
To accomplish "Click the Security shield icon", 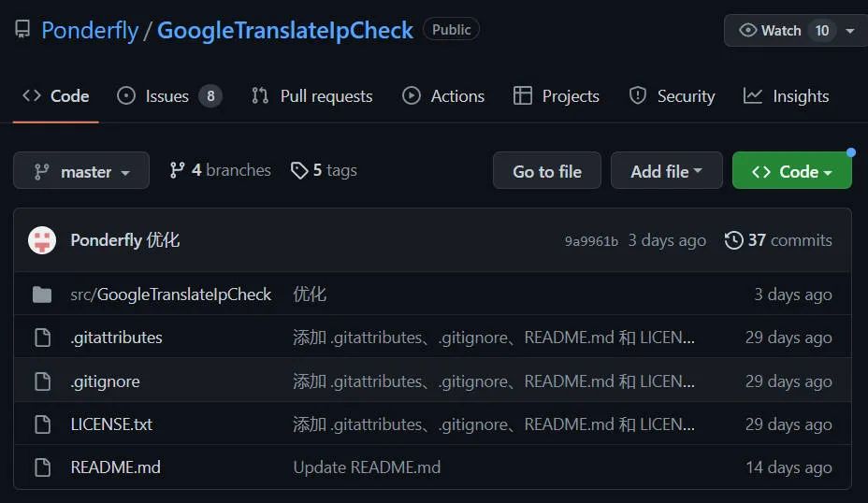I will click(638, 95).
